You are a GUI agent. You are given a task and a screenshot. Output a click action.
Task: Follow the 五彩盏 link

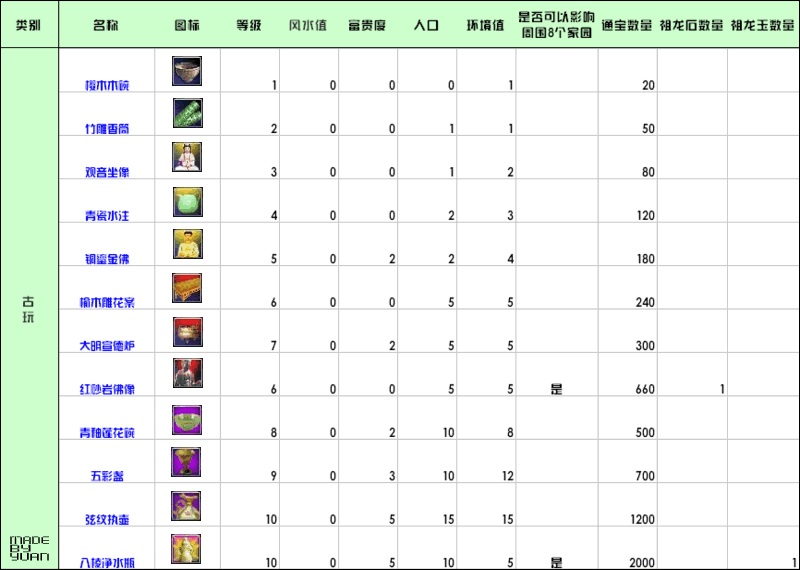pyautogui.click(x=107, y=476)
